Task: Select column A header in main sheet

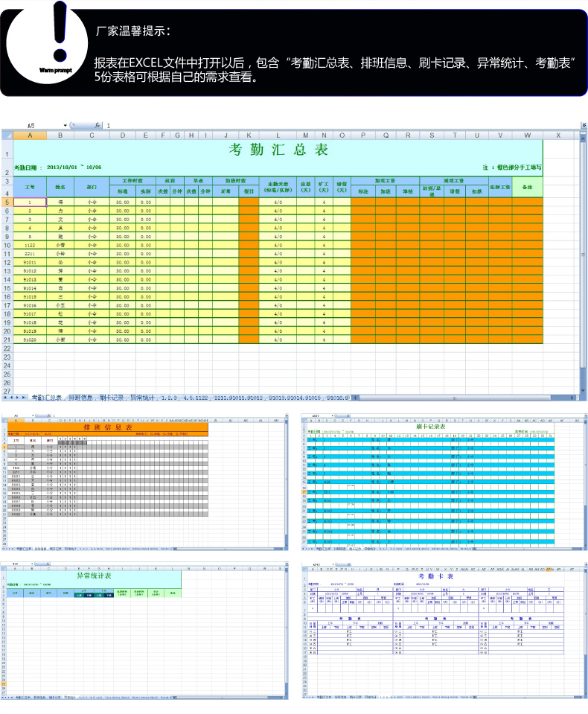Action: click(x=30, y=136)
